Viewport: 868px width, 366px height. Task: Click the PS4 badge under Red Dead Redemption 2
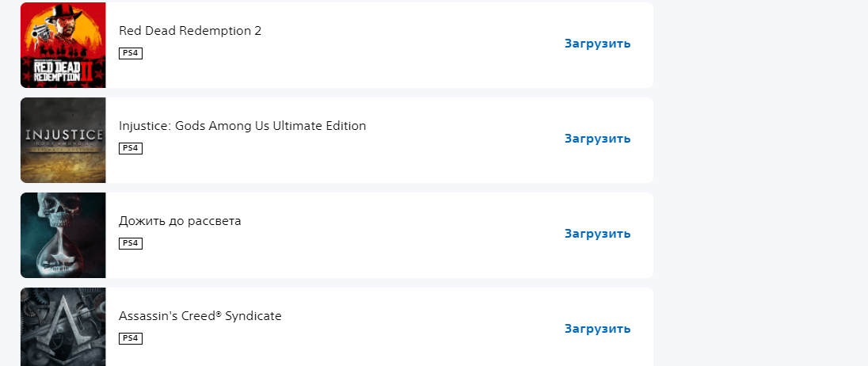(x=131, y=53)
